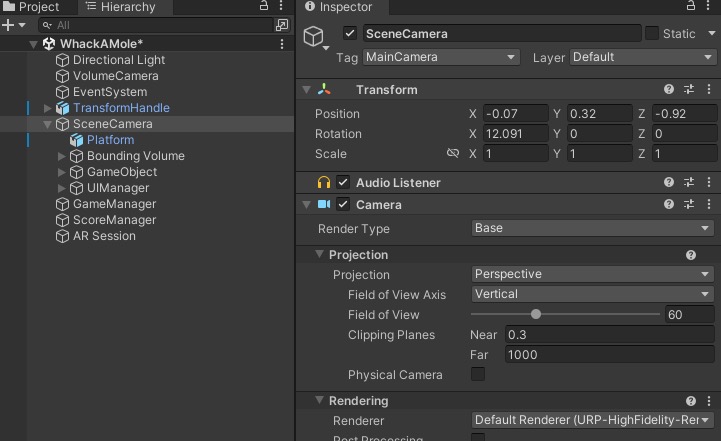Click the Field of View slider handle
Screen dimensions: 721x441
point(536,314)
